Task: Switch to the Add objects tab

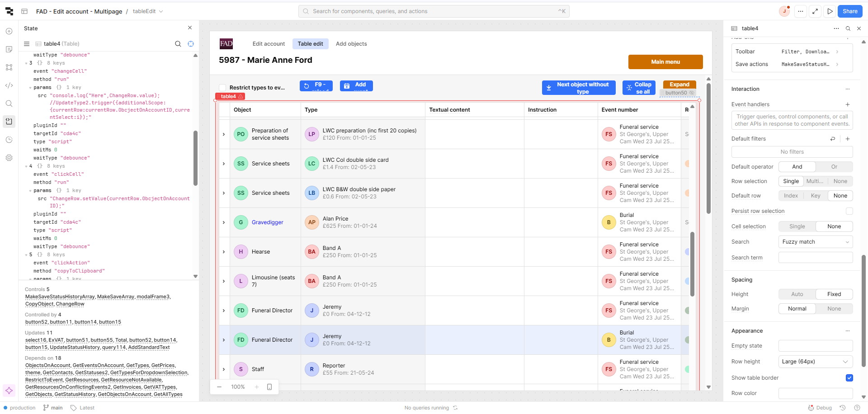Action: coord(351,44)
